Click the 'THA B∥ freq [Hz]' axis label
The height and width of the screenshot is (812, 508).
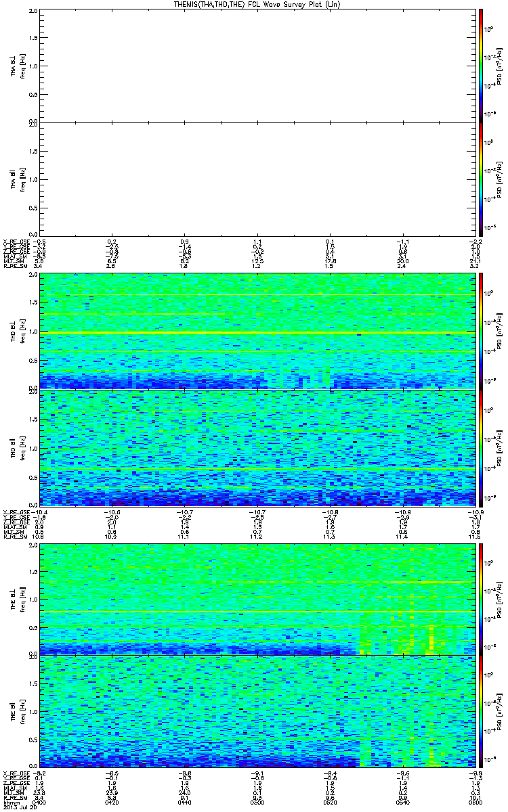[x=18, y=181]
